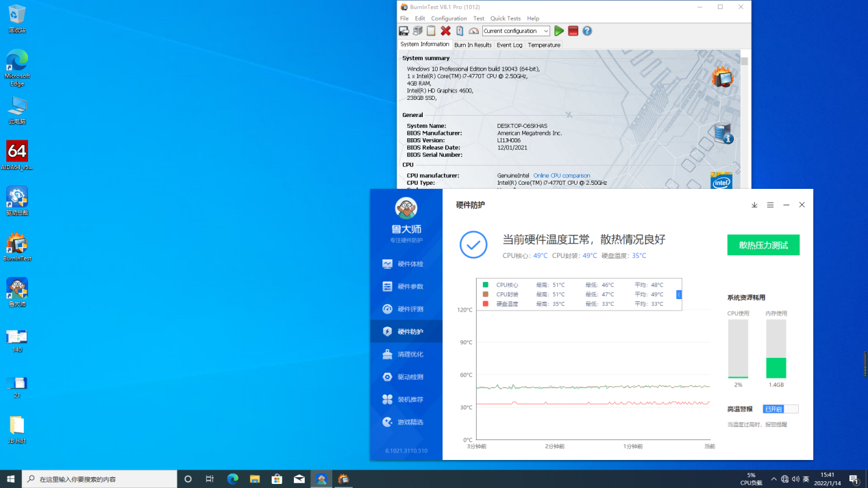Screen dimensions: 868x488
Task: Open the Online CPU comparison link
Action: 562,175
